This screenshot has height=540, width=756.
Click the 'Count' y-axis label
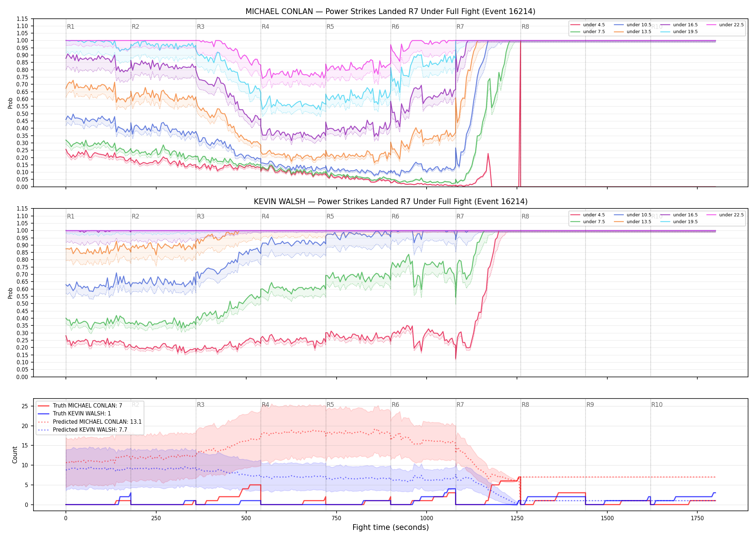point(15,455)
